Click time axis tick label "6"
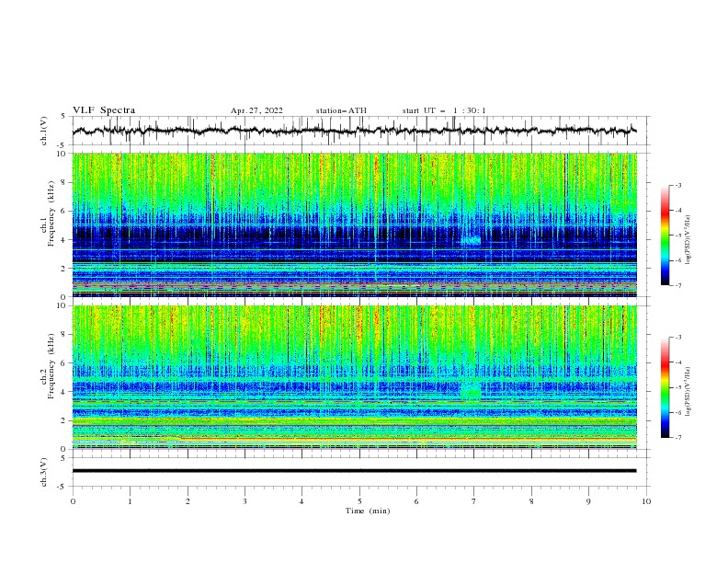 416,501
